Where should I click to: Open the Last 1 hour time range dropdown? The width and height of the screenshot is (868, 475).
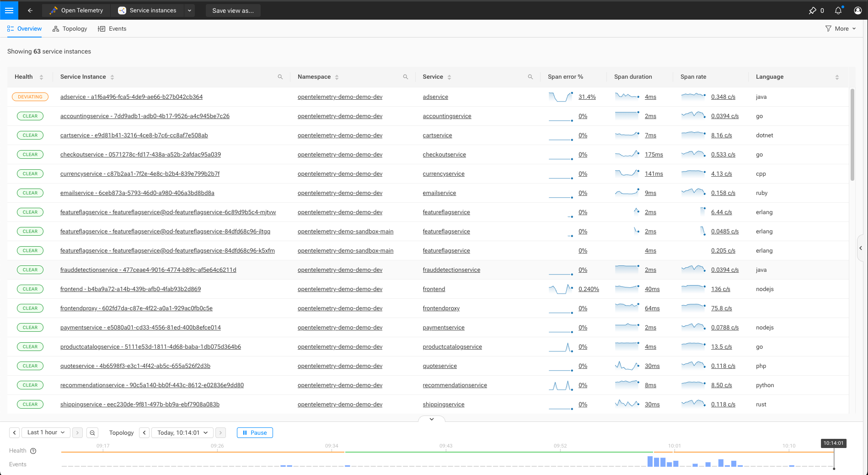pos(45,432)
